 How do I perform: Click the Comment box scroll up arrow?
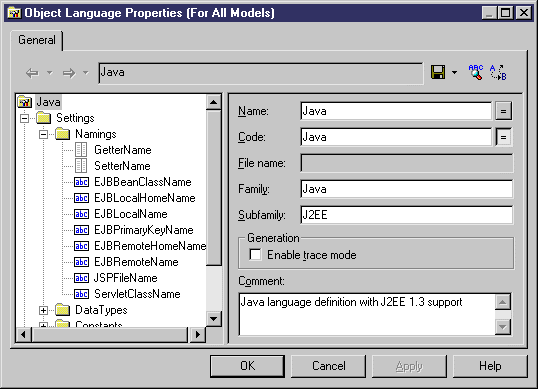(503, 302)
